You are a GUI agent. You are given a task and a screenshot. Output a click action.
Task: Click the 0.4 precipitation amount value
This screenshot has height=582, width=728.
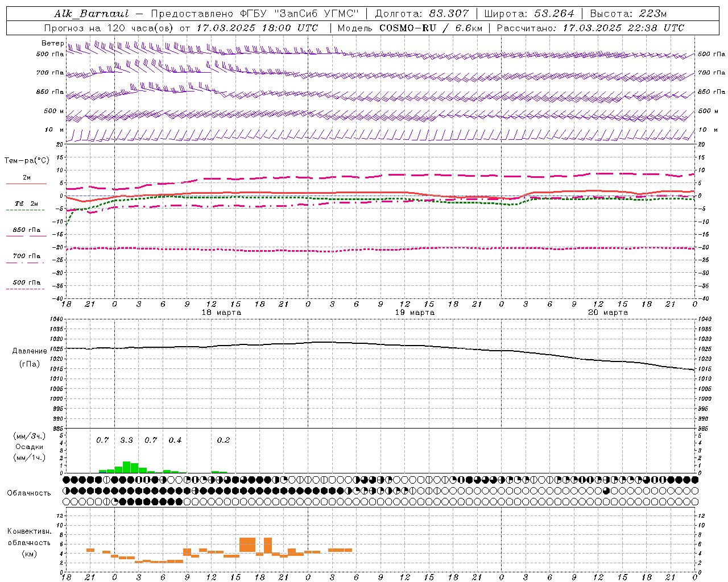pyautogui.click(x=175, y=440)
